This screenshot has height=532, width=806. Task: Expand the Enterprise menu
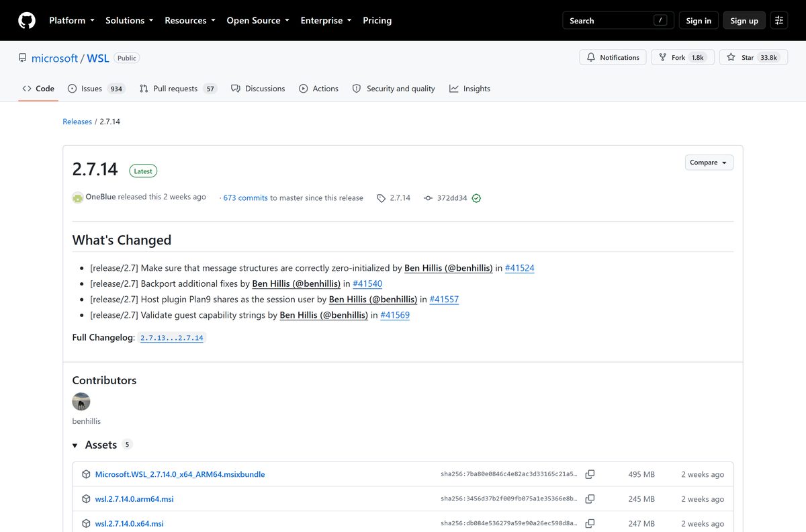coord(326,20)
